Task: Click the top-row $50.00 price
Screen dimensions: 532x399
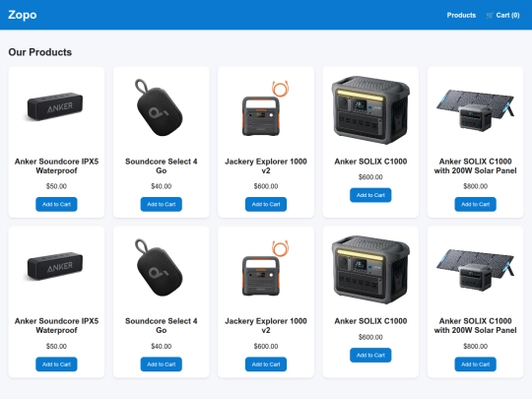Action: point(56,186)
